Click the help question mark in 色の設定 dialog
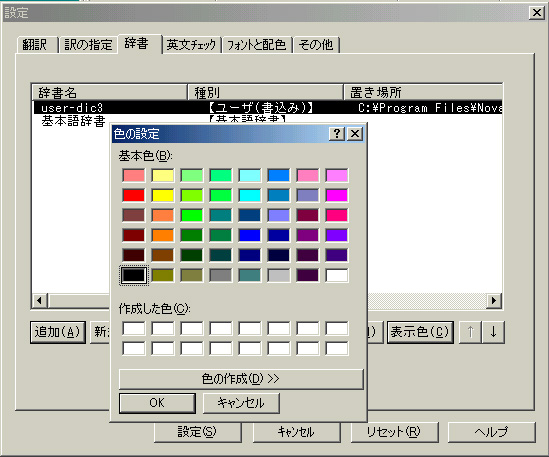This screenshot has height=457, width=549. click(337, 133)
